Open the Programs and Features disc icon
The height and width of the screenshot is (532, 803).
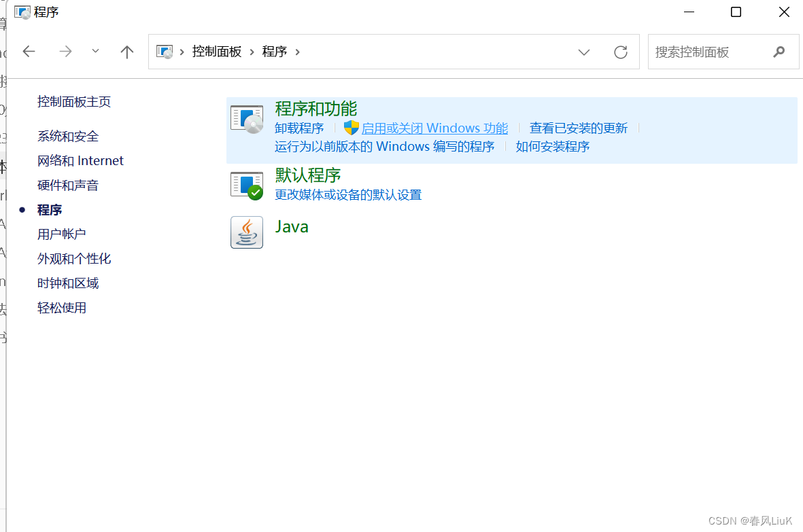(247, 119)
